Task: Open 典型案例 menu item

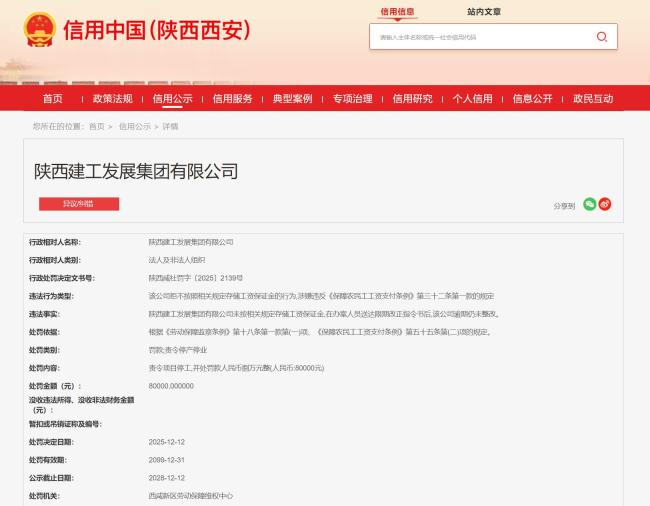Action: [x=293, y=99]
